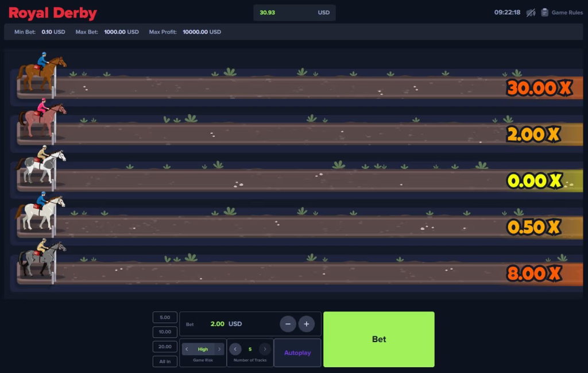Open the Game Rules clipboard icon
This screenshot has height=373, width=588.
coord(544,13)
